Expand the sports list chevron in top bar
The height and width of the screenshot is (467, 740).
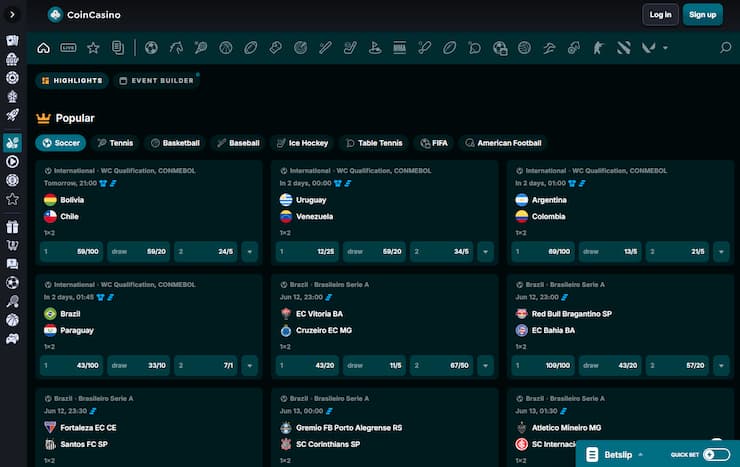pyautogui.click(x=665, y=47)
